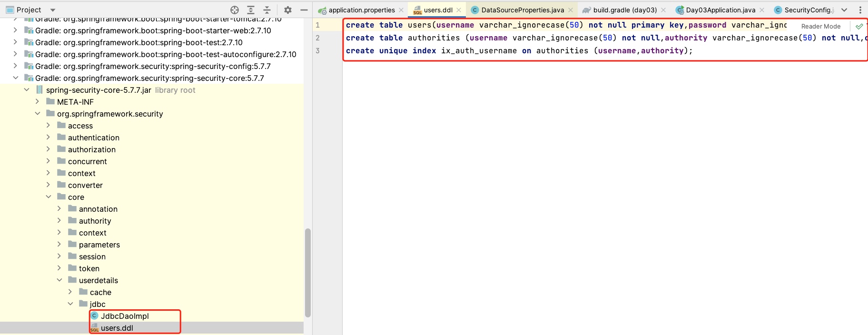Expand the spring-security-config:5.7.7 library
868x335 pixels.
point(15,66)
